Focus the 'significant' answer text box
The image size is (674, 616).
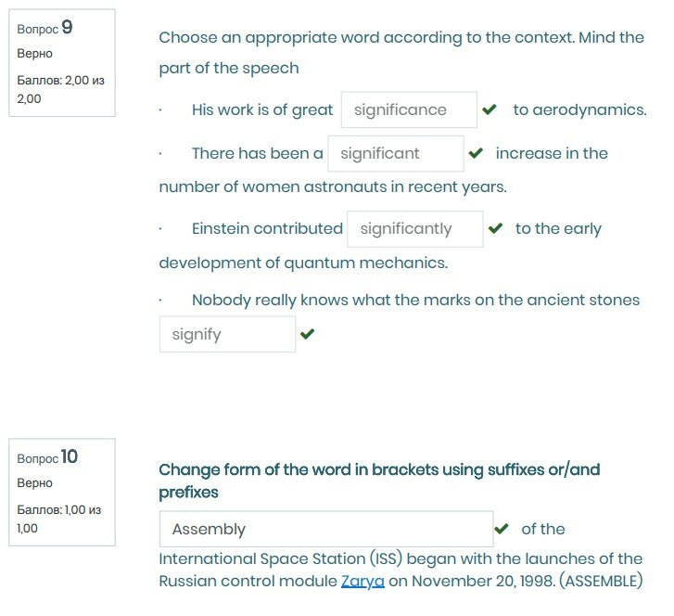point(396,154)
